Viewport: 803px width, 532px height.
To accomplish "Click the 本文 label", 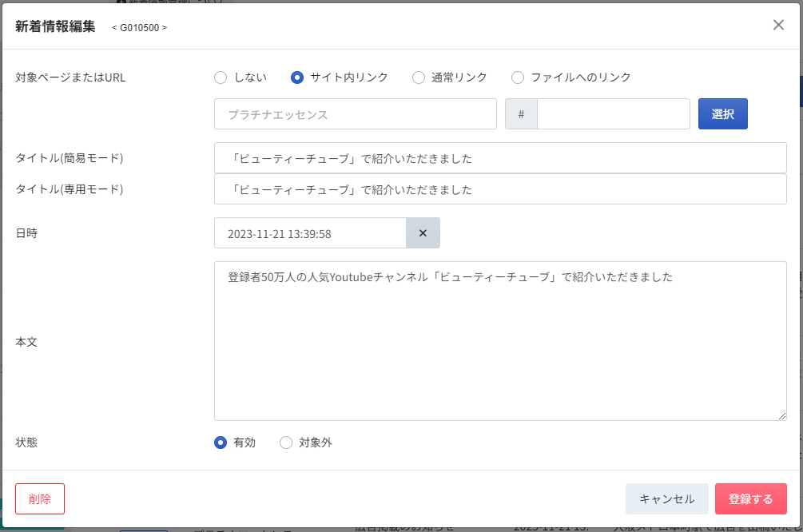I will [26, 342].
